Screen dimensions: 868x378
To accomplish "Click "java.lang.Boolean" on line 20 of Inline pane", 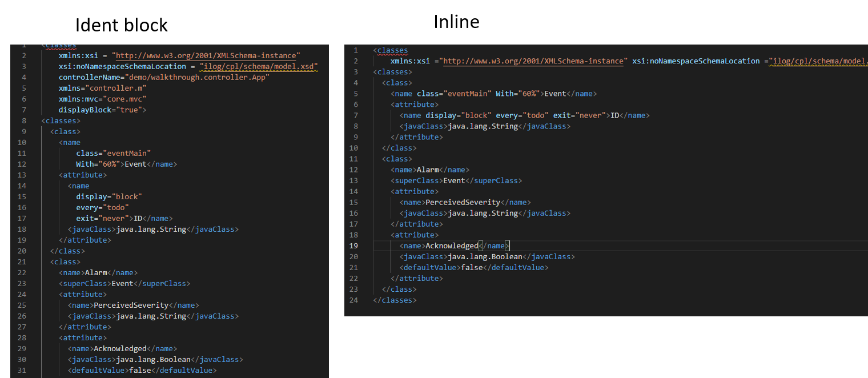I will (485, 256).
